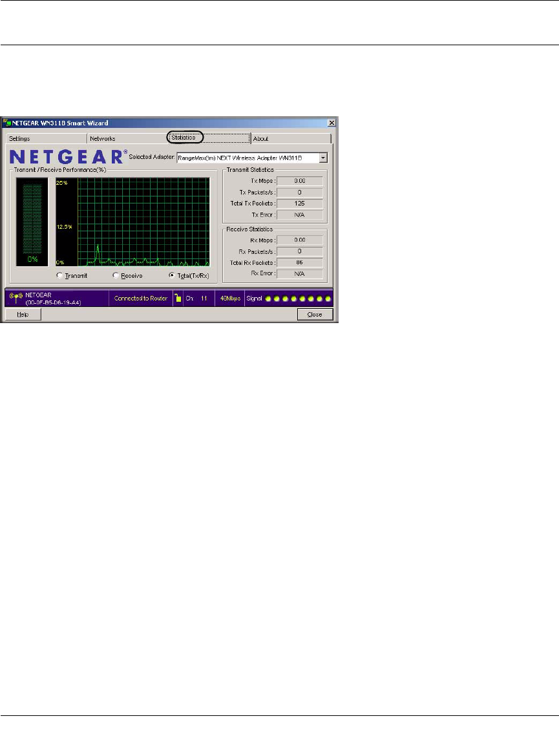Click the Rx Mbps value field
Viewport: 559px width, 756px height.
(299, 240)
